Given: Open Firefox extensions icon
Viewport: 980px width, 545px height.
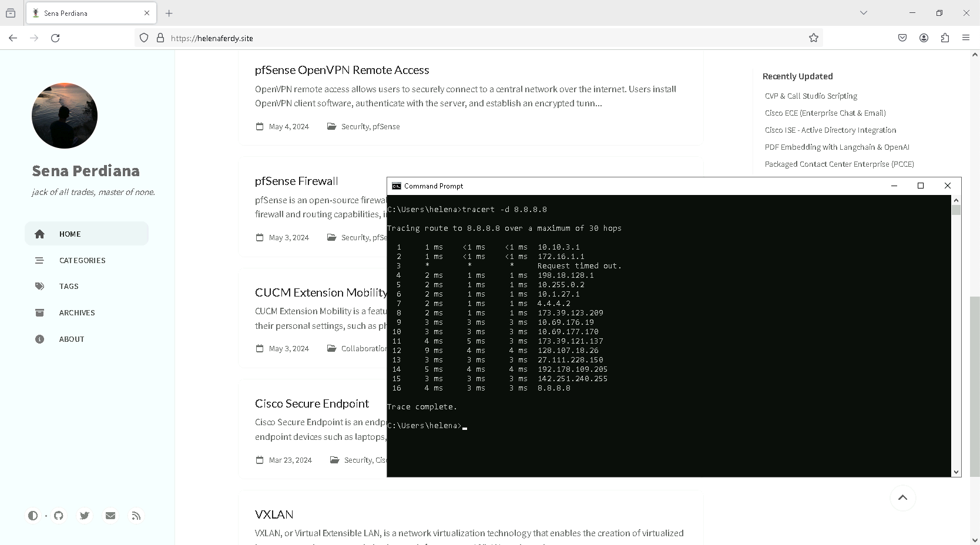Looking at the screenshot, I should 945,38.
